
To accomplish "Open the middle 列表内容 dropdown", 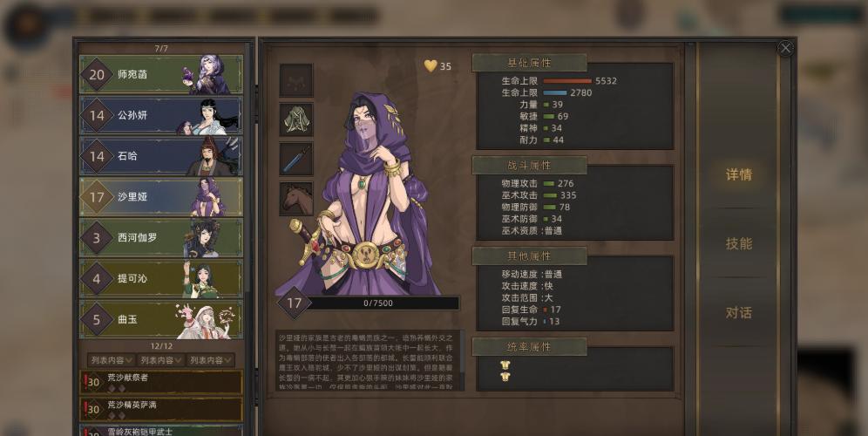I will [160, 360].
